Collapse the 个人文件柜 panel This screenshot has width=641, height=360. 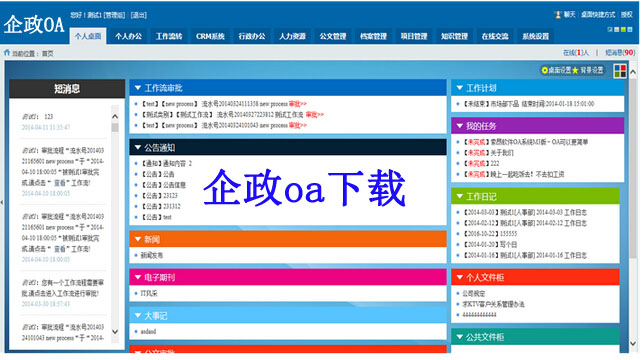(459, 277)
